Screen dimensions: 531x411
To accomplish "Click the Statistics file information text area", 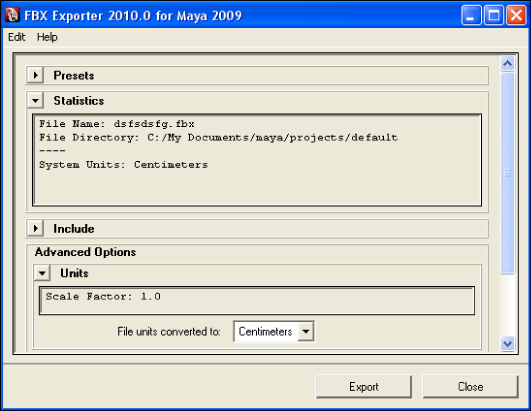I will pyautogui.click(x=257, y=160).
